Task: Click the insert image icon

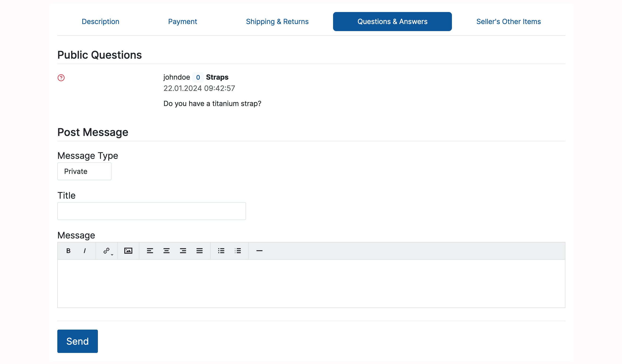Action: 128,251
